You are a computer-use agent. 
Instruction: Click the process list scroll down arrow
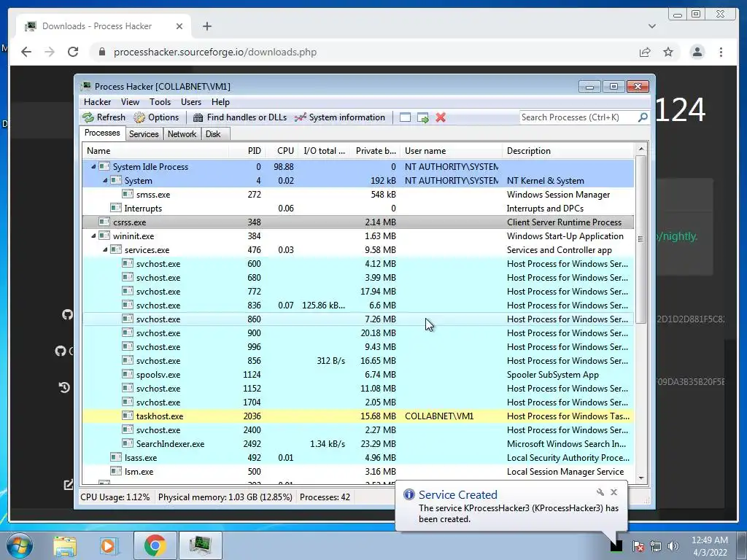[x=640, y=478]
